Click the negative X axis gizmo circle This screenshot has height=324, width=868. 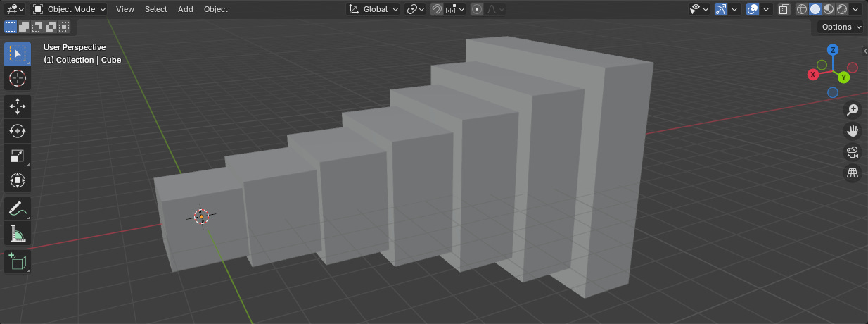(x=853, y=68)
